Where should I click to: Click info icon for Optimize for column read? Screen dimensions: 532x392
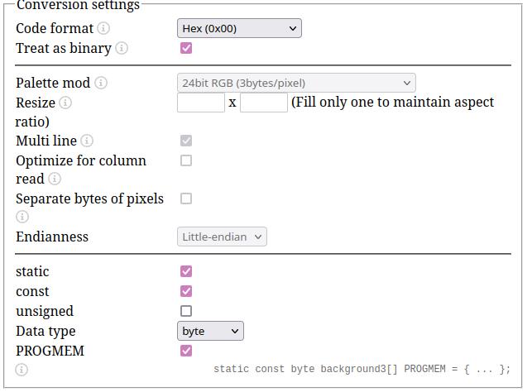click(x=55, y=179)
